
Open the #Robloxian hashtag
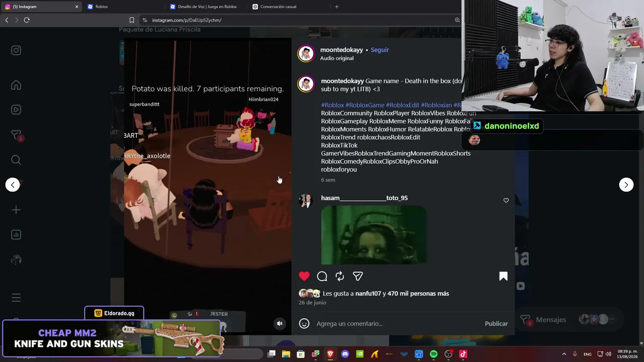pos(436,105)
